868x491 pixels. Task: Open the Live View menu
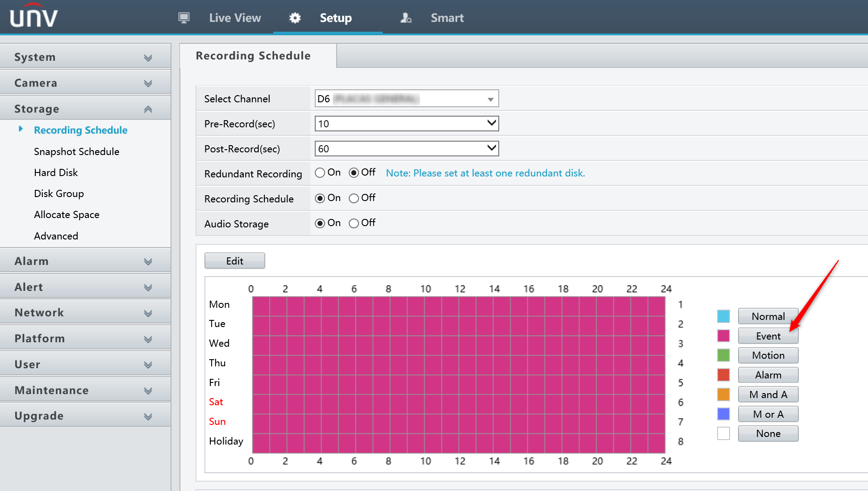(x=235, y=18)
